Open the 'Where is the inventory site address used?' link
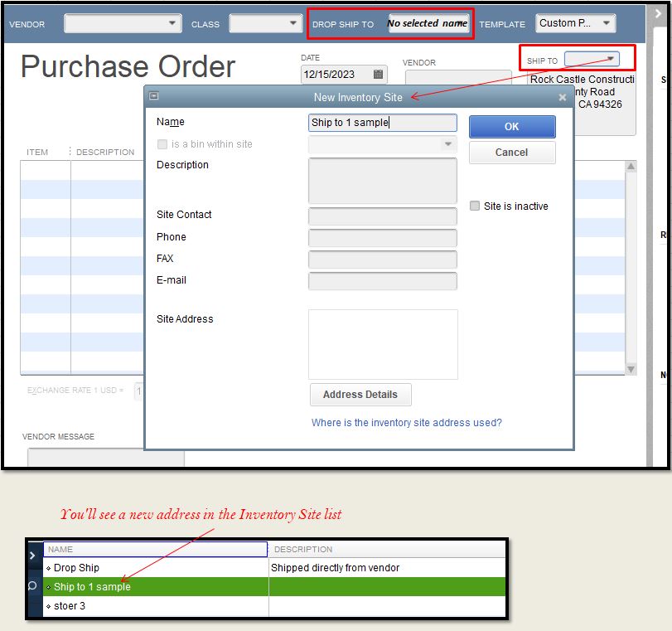Viewport: 672px width, 631px height. pyautogui.click(x=406, y=423)
